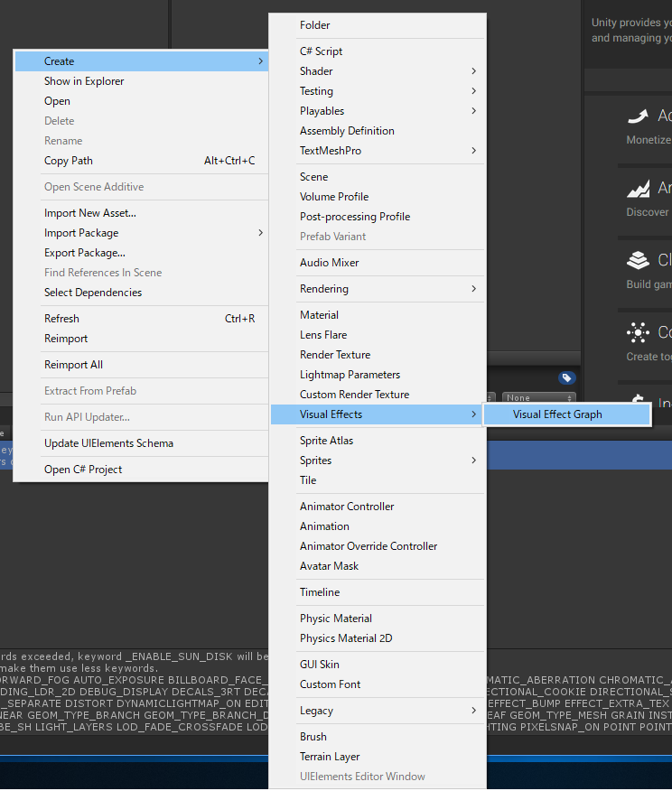Select Volume Profile
Image resolution: width=672 pixels, height=791 pixels.
378,197
